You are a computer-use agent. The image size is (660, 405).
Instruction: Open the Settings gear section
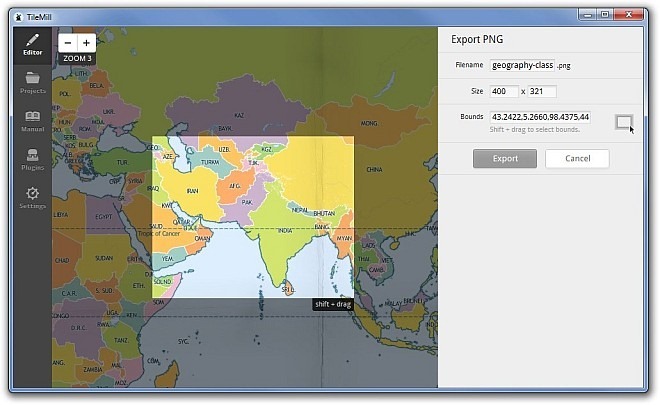[x=32, y=198]
